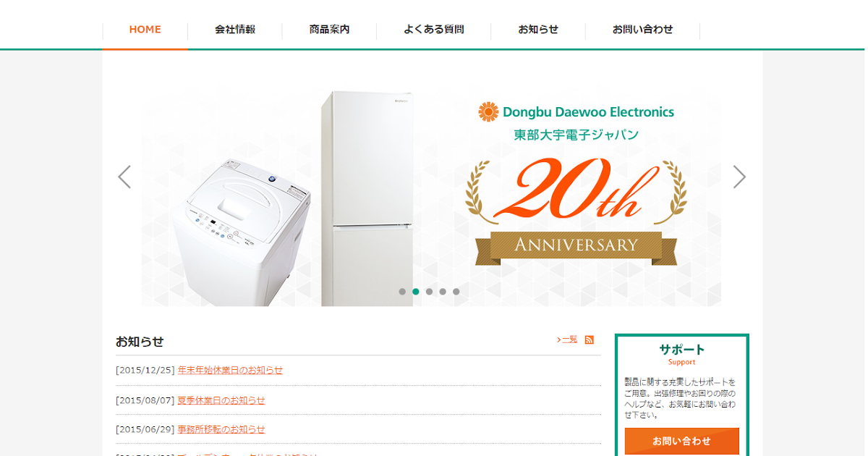The image size is (868, 456).
Task: Select the fifth carousel dot
Action: coord(456,292)
